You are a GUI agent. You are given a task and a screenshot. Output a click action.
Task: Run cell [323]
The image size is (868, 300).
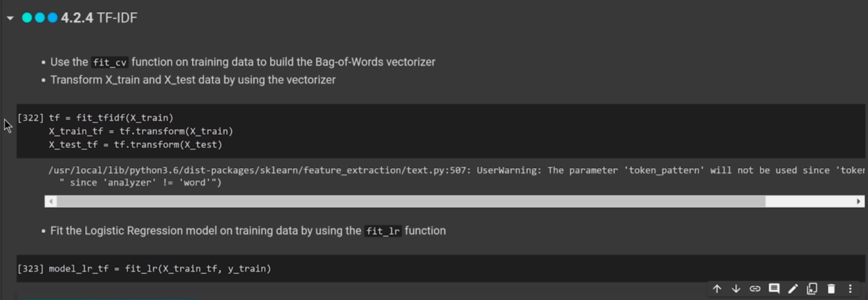[30, 269]
